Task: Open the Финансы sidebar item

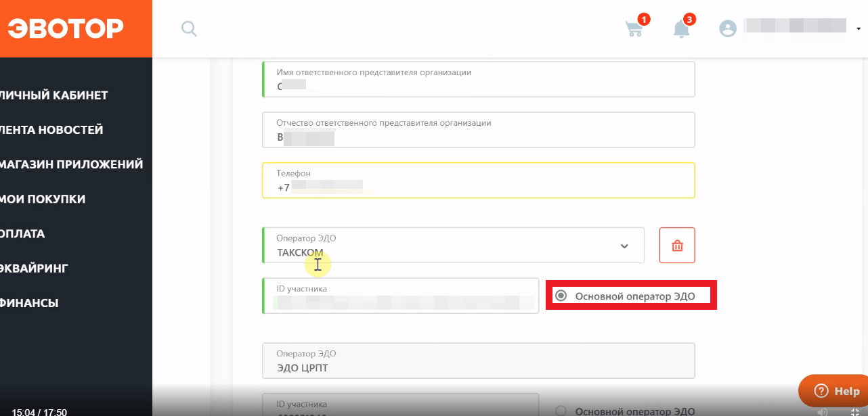Action: pos(29,303)
